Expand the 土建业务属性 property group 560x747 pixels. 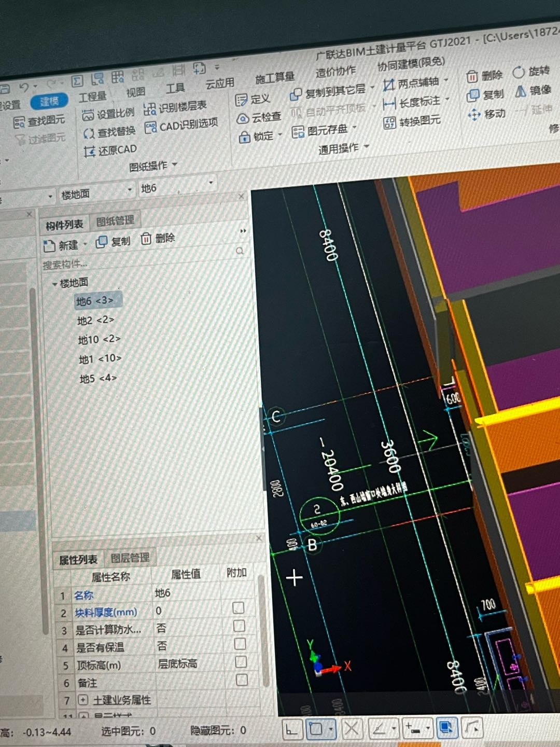click(82, 700)
